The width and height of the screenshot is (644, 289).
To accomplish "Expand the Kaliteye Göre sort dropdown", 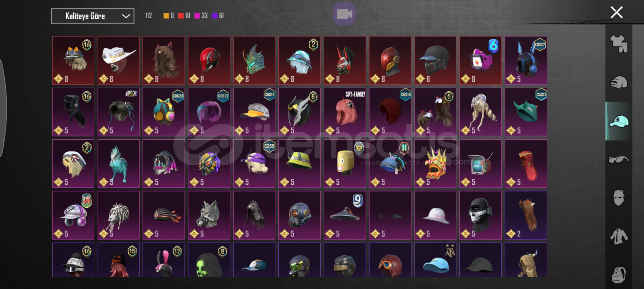I will (x=93, y=16).
